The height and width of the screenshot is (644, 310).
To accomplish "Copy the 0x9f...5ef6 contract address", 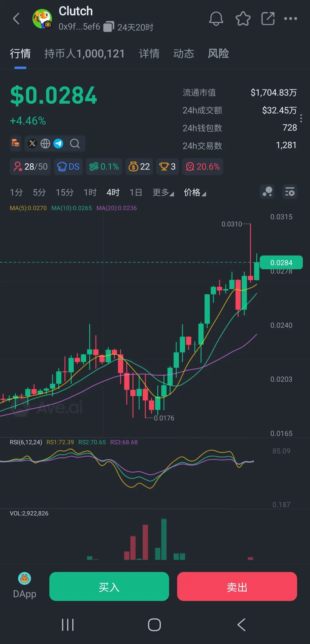I will (x=108, y=27).
